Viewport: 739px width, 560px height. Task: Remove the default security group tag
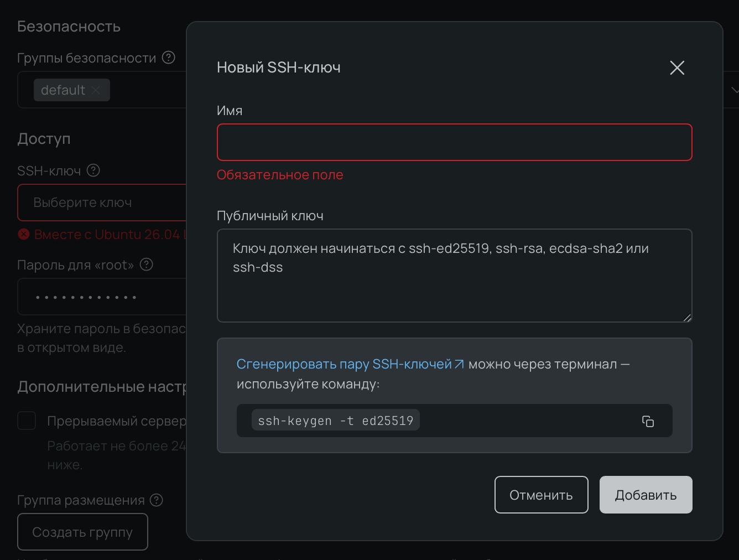point(96,90)
